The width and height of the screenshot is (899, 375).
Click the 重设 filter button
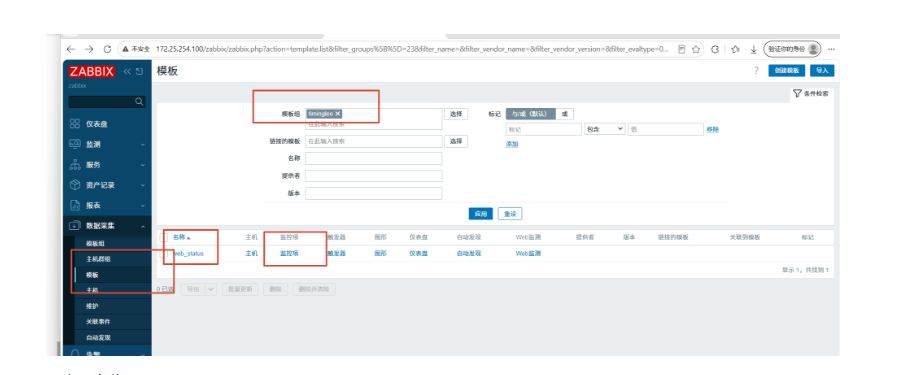click(x=510, y=214)
